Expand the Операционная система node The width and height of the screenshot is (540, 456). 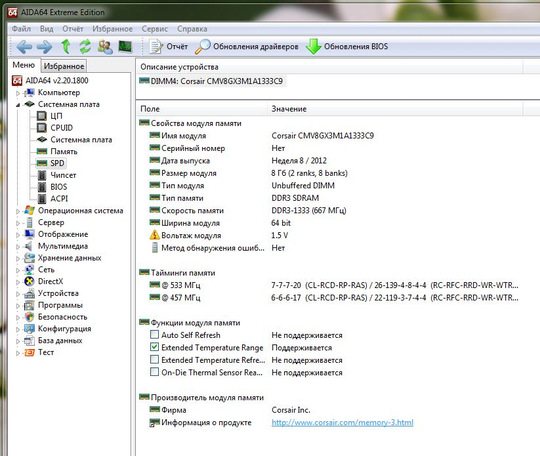(x=18, y=211)
